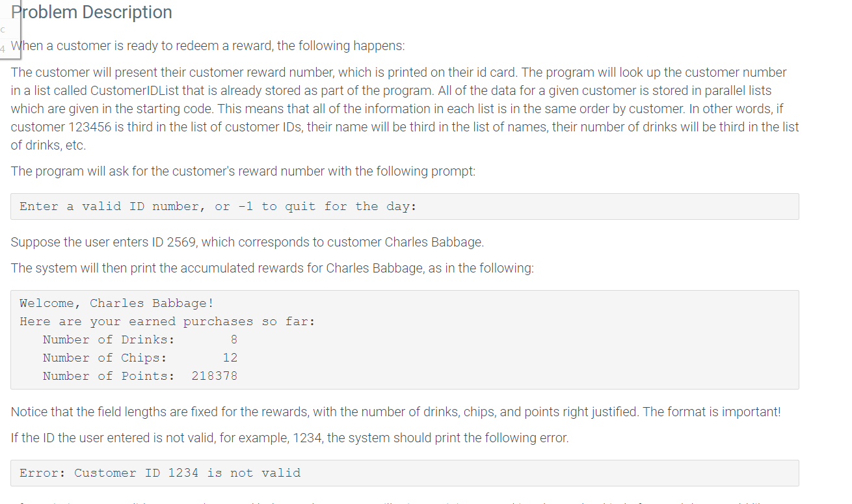852x504 pixels.
Task: Click the 'Number of Points:' label
Action: (x=109, y=376)
